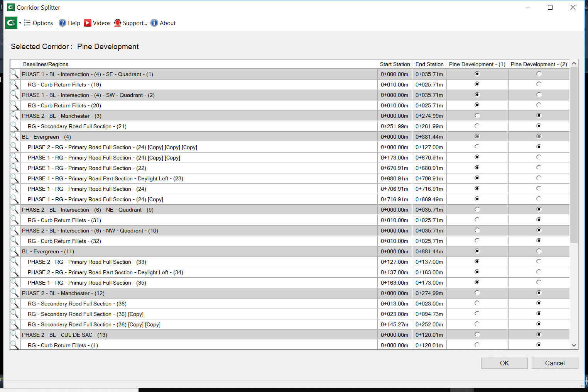
Task: Click magnifier for Part Section - Daylight Left - (34)
Action: coord(15,272)
